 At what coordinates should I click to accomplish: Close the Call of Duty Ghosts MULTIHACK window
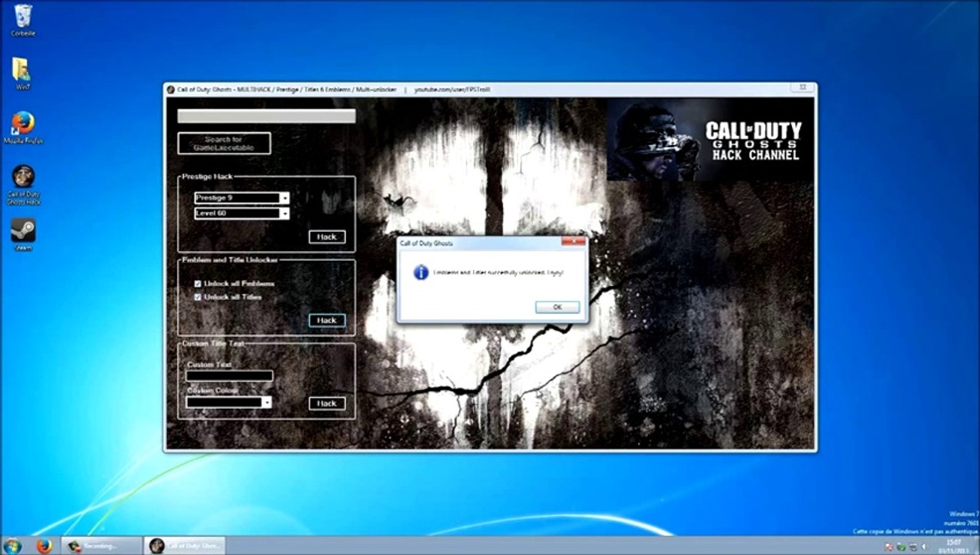click(x=802, y=89)
